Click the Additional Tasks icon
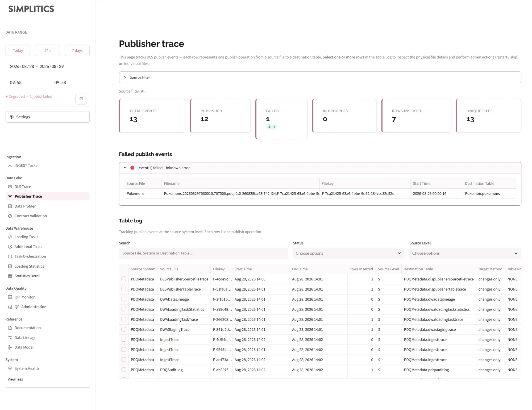 coord(10,247)
